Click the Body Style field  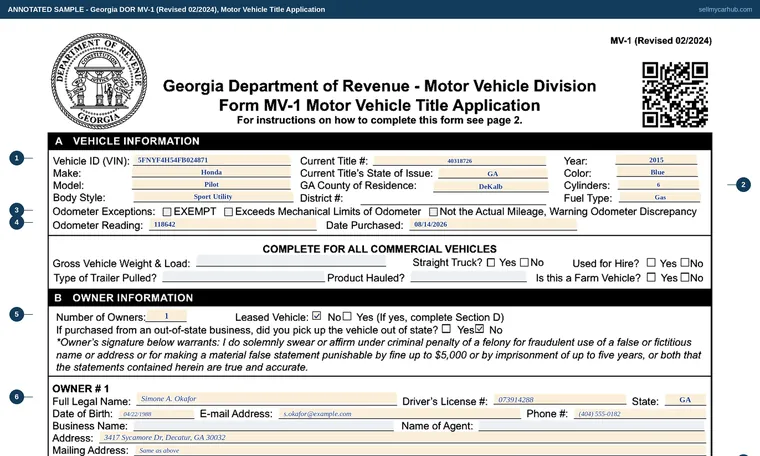(213, 197)
